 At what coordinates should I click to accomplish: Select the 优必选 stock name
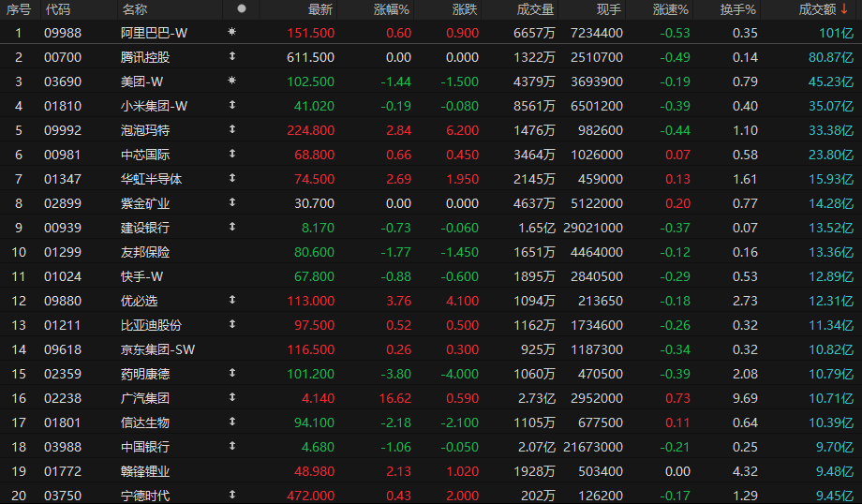point(139,302)
